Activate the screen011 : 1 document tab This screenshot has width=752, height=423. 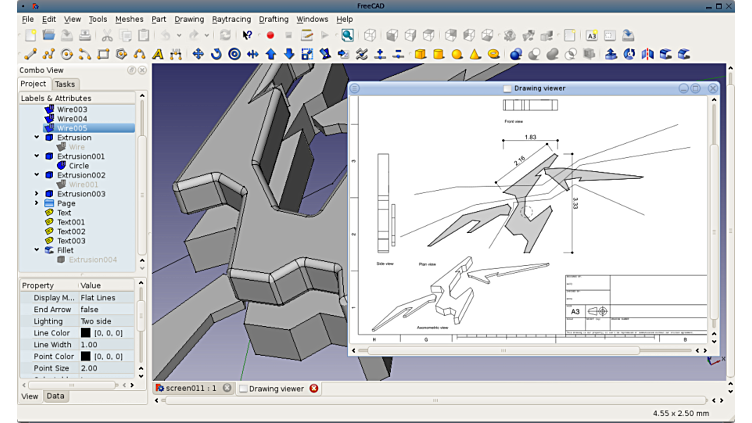click(190, 388)
